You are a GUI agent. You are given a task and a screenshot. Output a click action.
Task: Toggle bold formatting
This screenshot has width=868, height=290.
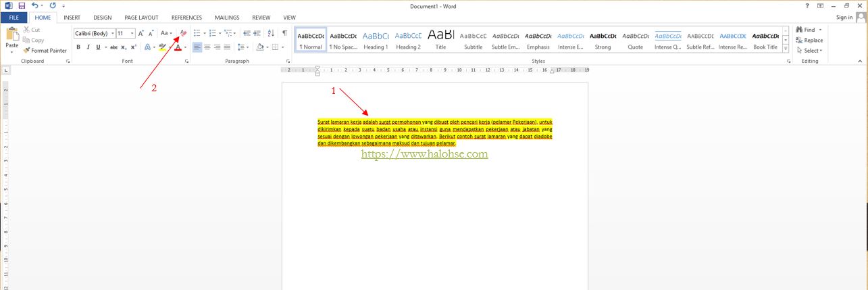(x=78, y=47)
